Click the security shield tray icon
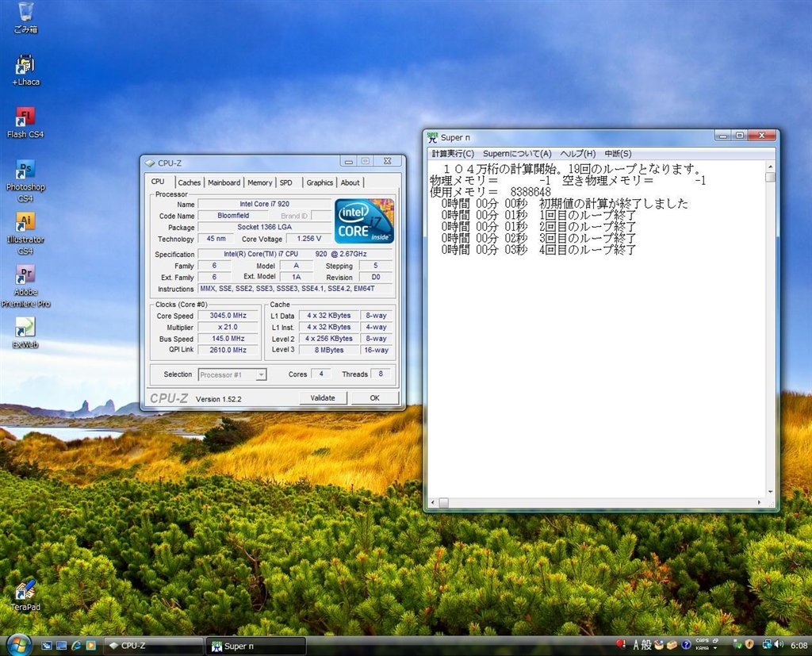 (x=749, y=645)
